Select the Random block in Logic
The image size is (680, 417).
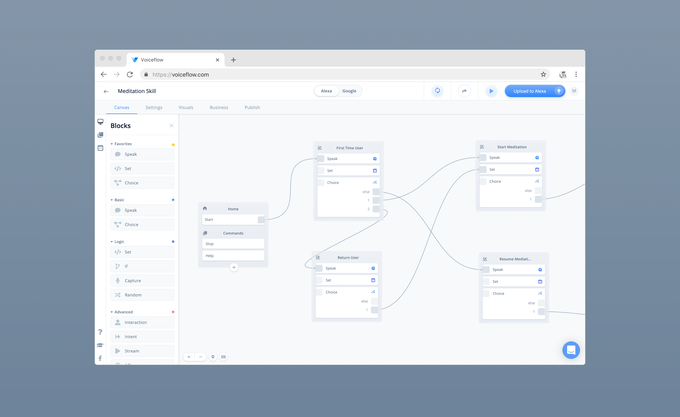pyautogui.click(x=133, y=295)
